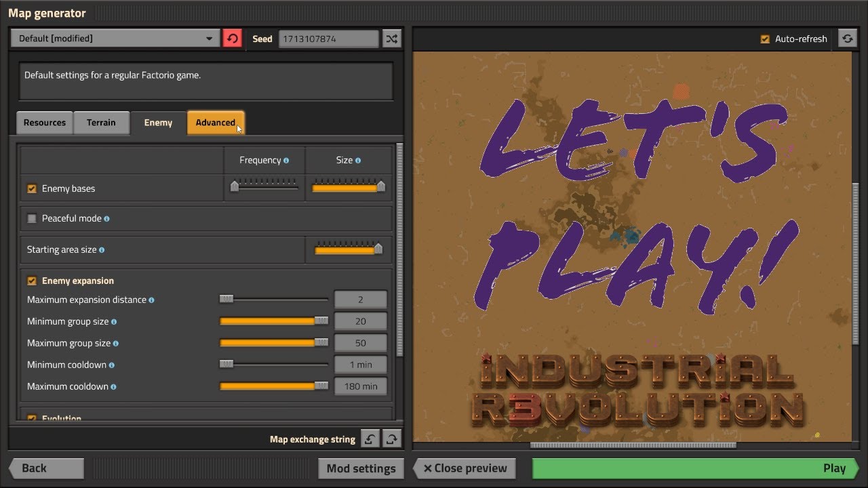
Task: Click the preset description text
Action: [x=113, y=75]
